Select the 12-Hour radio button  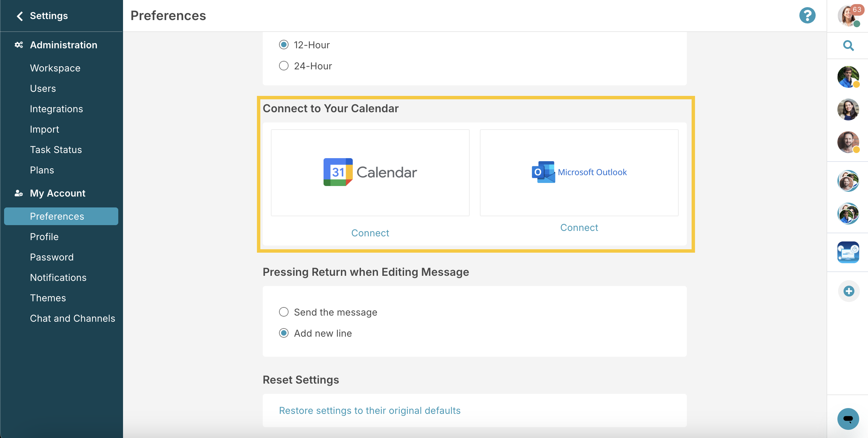point(284,45)
